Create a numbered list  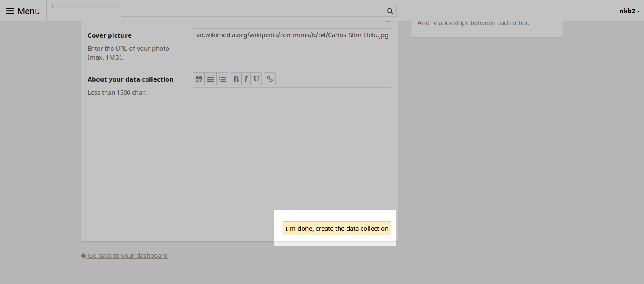tap(222, 79)
